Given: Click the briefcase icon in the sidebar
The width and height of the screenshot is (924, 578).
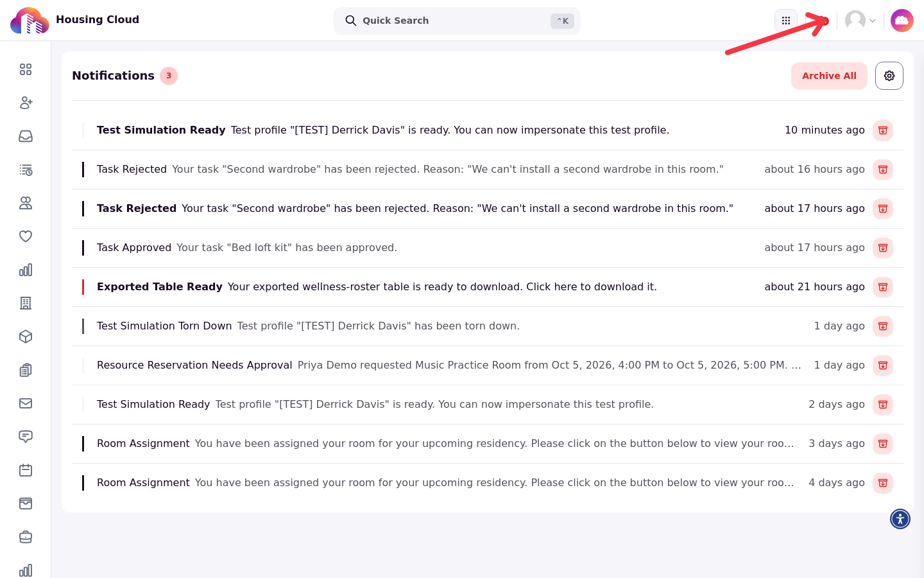Looking at the screenshot, I should (26, 537).
